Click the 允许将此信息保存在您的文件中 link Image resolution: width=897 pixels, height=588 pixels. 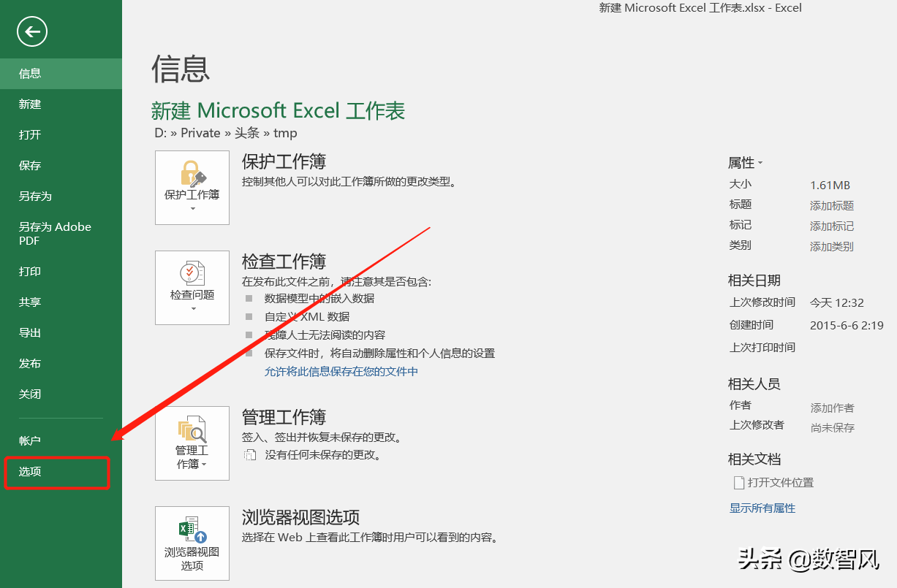click(341, 372)
